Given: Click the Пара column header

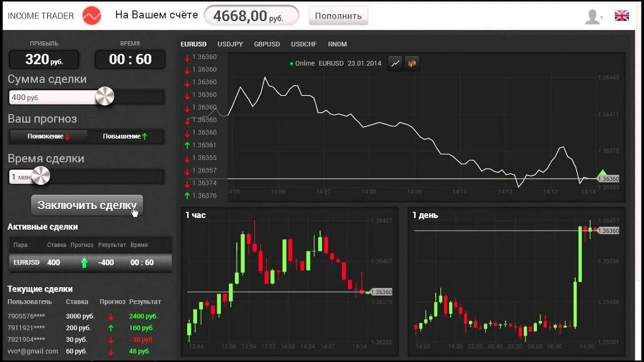Looking at the screenshot, I should click(21, 245).
